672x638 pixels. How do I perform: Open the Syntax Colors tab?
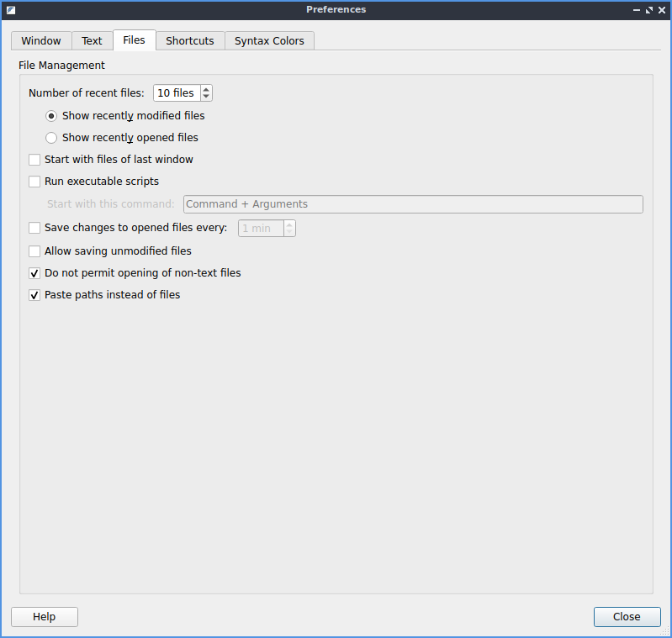269,41
